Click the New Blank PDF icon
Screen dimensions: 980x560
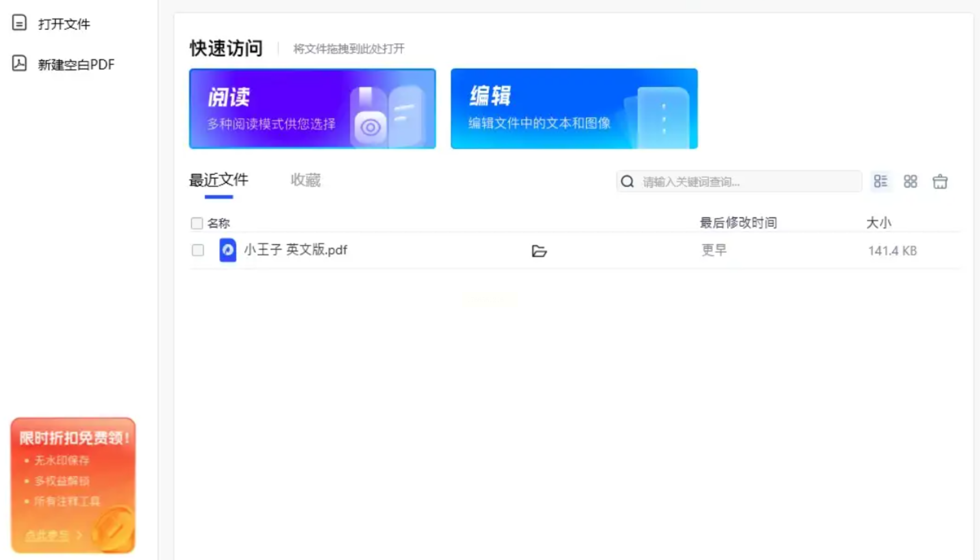[x=19, y=63]
